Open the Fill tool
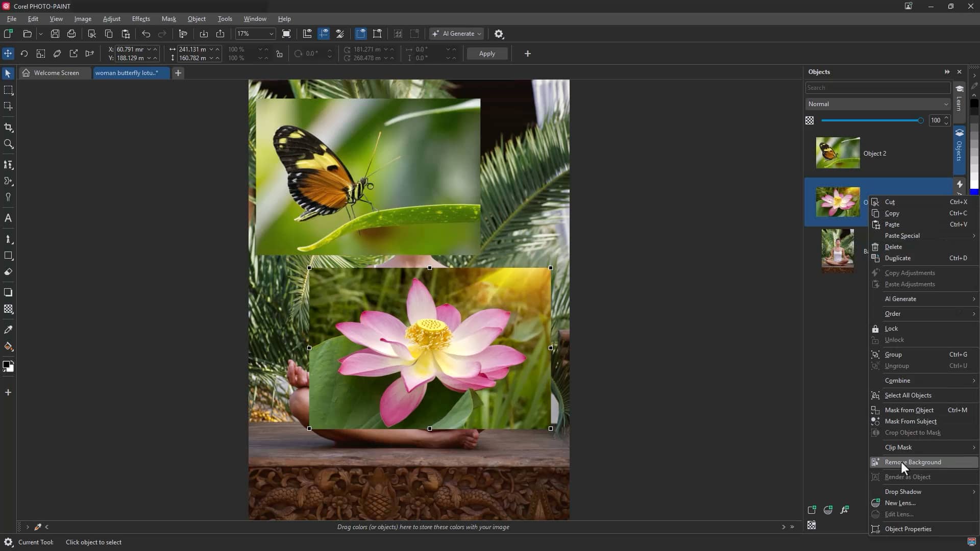Screen dimensions: 980x551 (8, 347)
